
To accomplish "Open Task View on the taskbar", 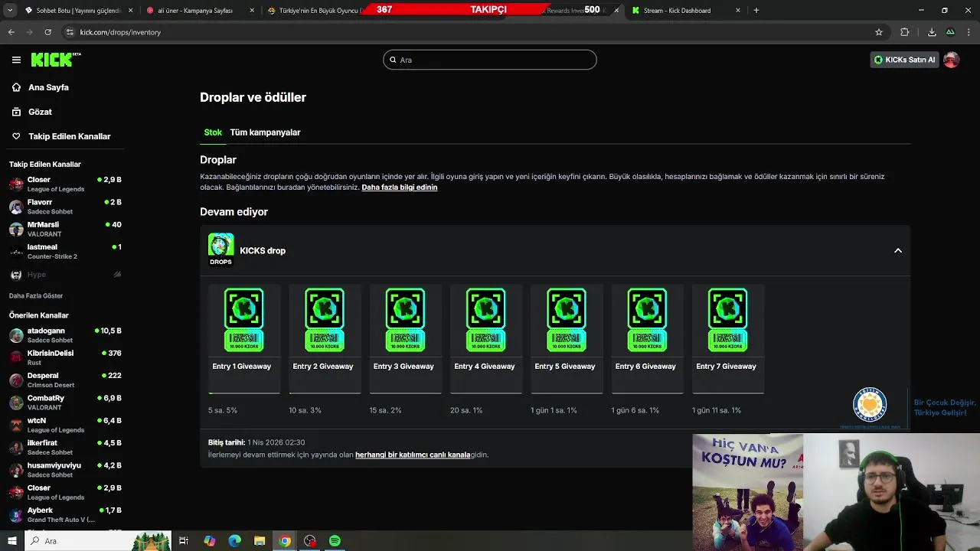I will pyautogui.click(x=184, y=541).
